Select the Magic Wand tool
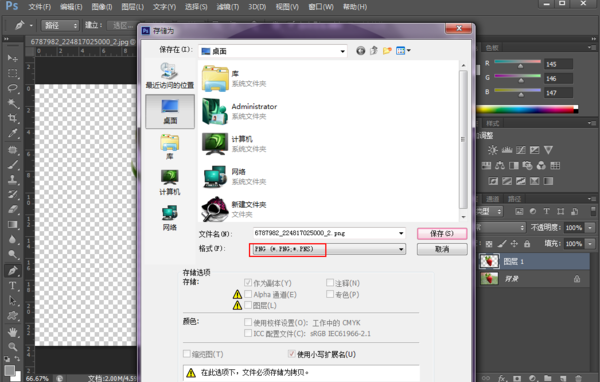 [13, 103]
